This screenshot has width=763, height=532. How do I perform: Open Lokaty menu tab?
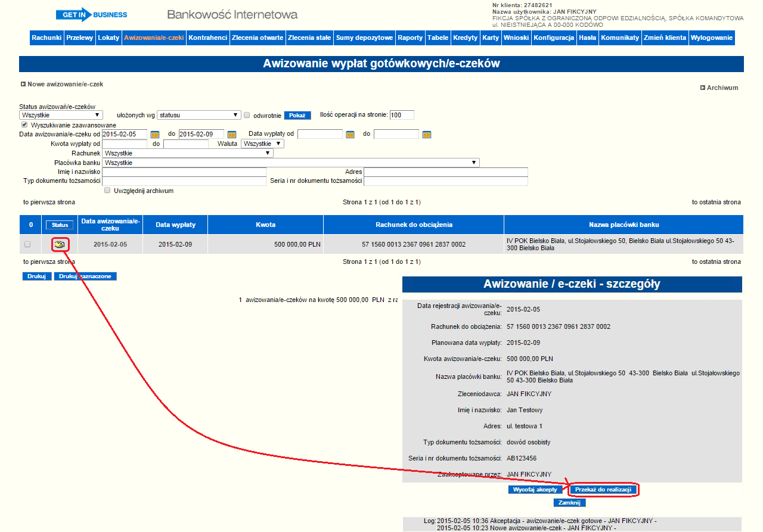click(108, 38)
